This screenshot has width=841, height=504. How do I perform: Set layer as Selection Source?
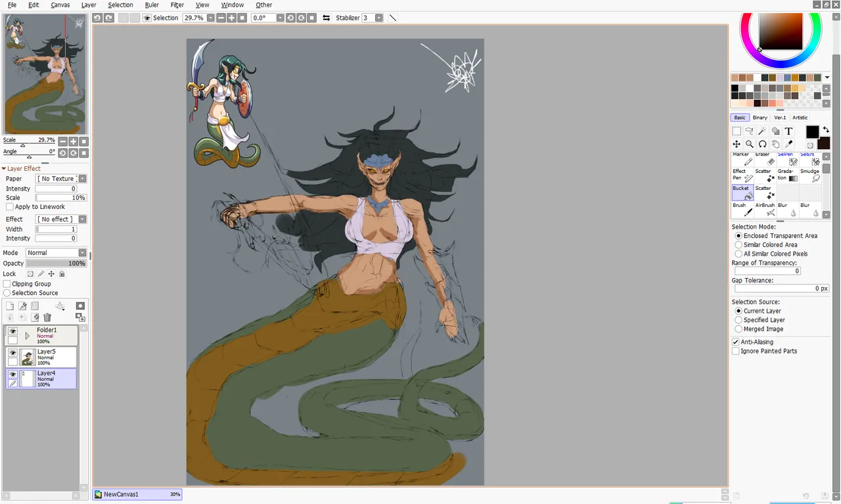(7, 293)
